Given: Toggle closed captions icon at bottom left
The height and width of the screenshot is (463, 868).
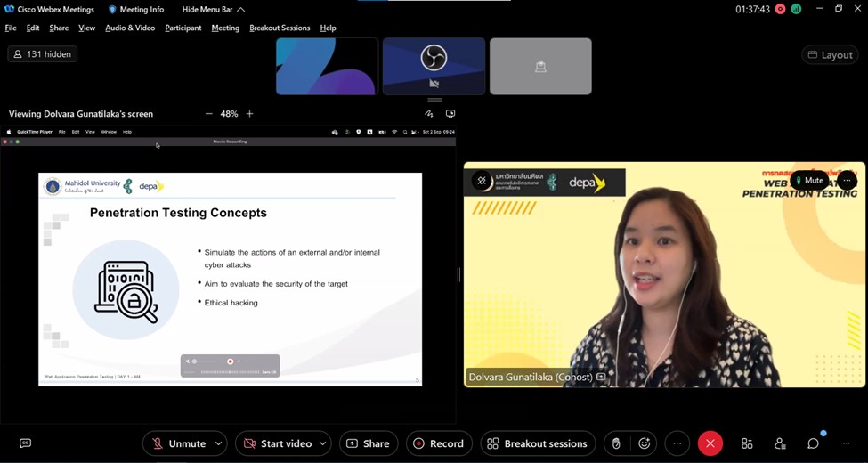Looking at the screenshot, I should (25, 443).
